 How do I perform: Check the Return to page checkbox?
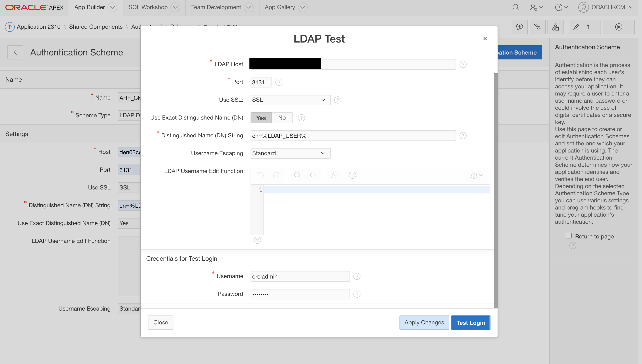pos(568,236)
